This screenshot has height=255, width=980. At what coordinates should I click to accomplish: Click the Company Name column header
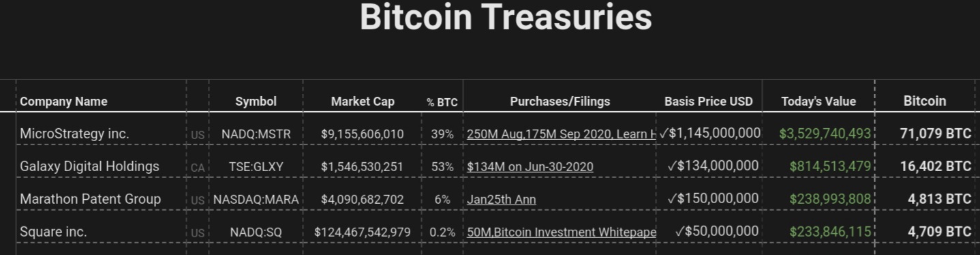tap(63, 102)
